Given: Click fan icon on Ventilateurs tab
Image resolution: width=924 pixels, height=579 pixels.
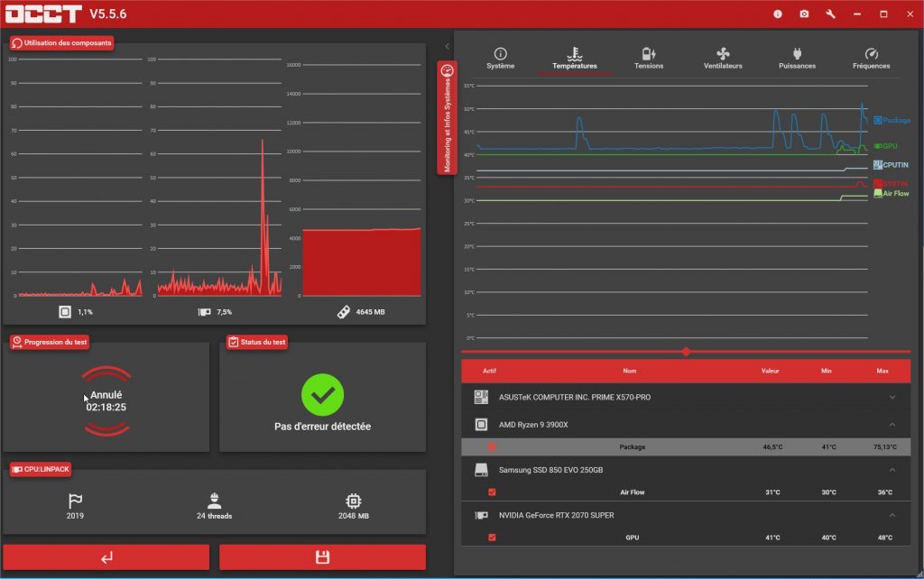Looking at the screenshot, I should [723, 53].
